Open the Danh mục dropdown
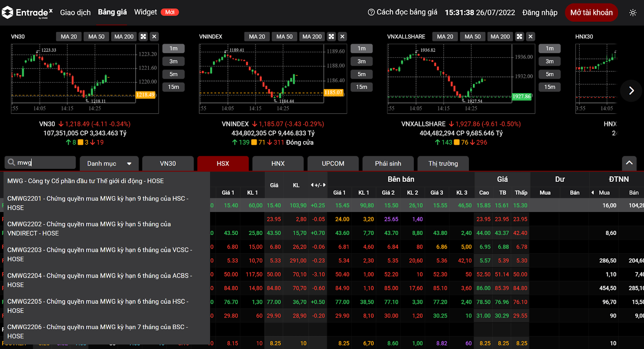The width and height of the screenshot is (644, 349). [x=109, y=164]
